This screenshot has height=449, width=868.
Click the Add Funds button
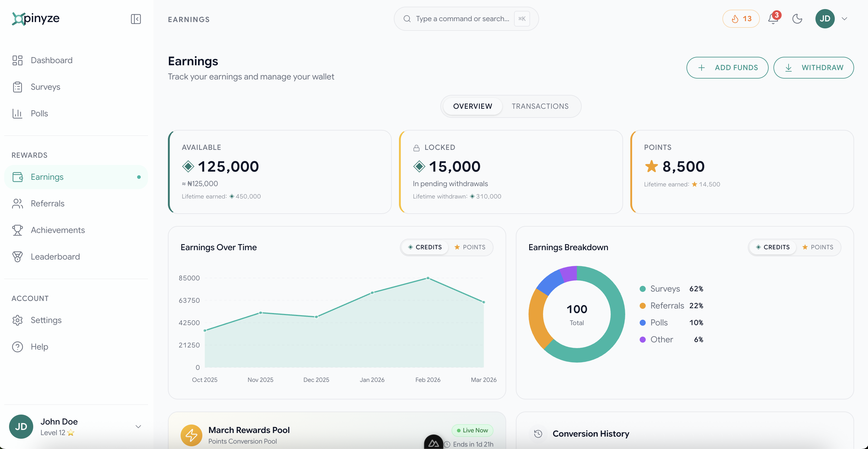[727, 67]
